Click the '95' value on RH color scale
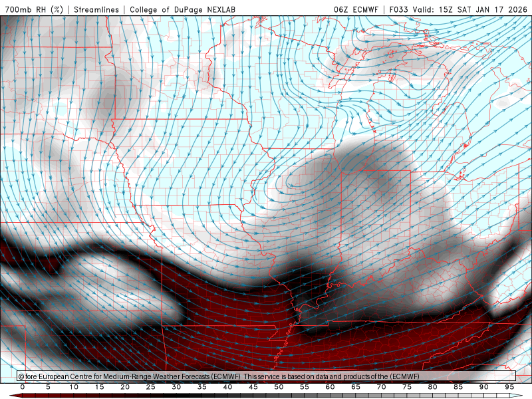 click(x=509, y=387)
